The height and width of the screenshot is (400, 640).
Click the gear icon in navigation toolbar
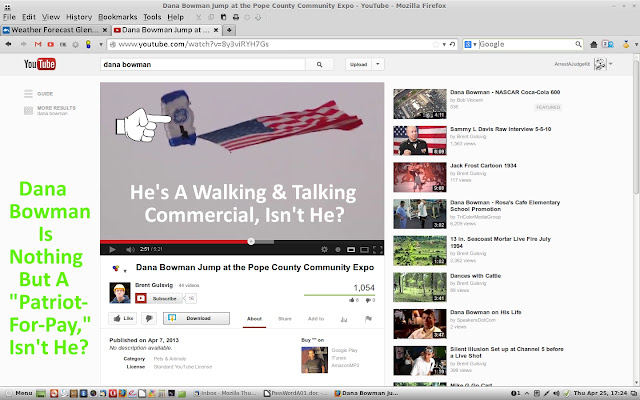coord(76,44)
